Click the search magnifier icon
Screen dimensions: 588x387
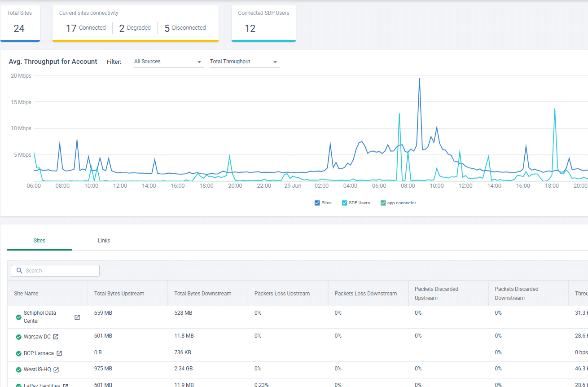coord(19,271)
